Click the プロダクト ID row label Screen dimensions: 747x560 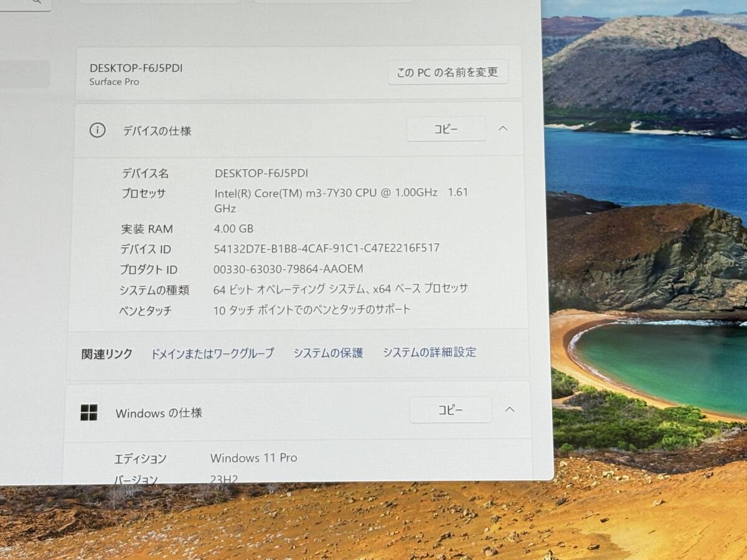click(149, 270)
